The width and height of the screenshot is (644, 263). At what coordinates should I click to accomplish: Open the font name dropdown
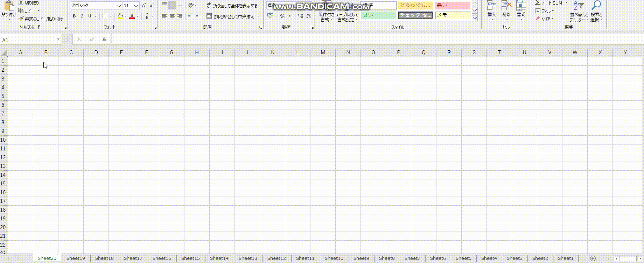119,6
